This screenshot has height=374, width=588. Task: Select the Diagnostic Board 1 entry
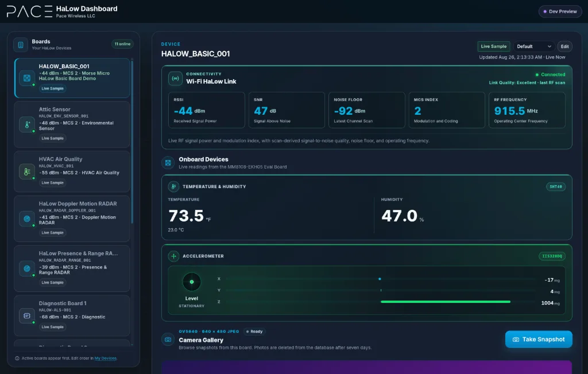pyautogui.click(x=72, y=315)
